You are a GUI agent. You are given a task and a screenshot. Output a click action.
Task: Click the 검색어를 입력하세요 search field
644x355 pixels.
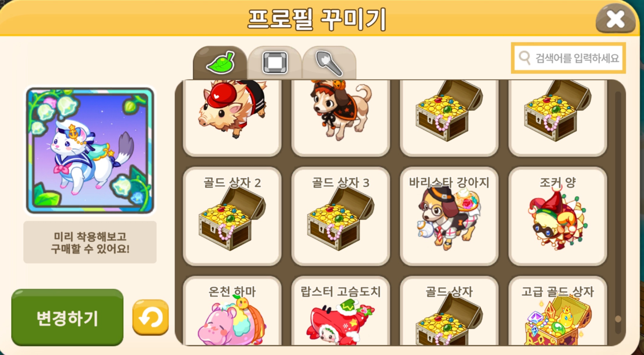[568, 58]
